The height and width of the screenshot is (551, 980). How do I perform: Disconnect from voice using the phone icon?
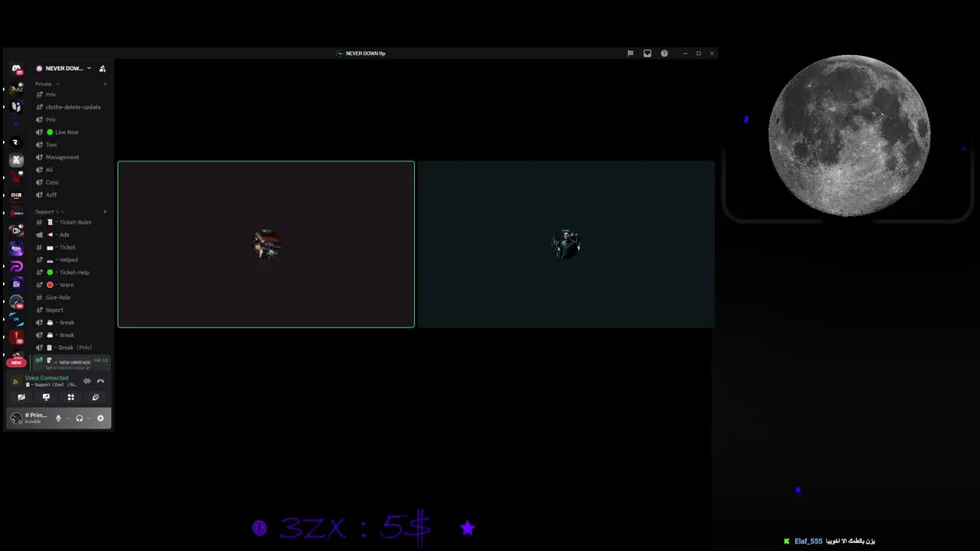coord(100,380)
